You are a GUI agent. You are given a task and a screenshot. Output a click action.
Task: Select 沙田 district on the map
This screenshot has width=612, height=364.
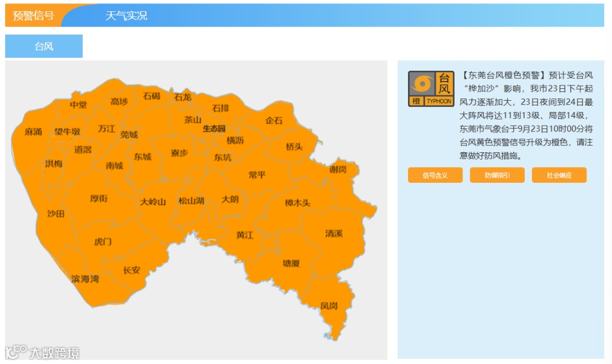click(x=56, y=213)
